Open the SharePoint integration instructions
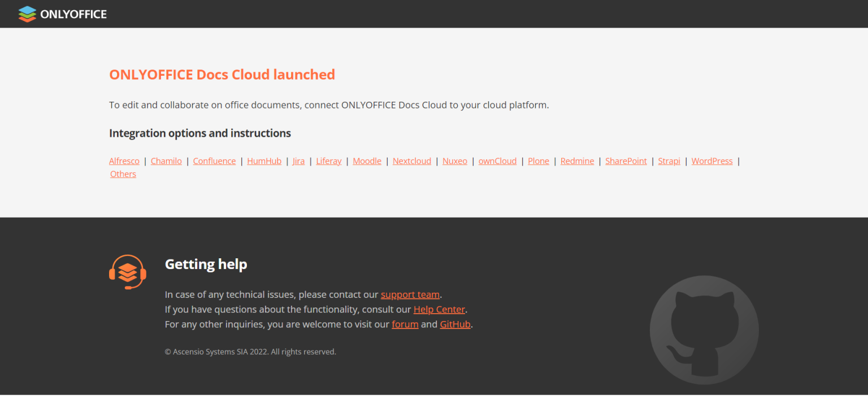Image resolution: width=868 pixels, height=420 pixels. tap(626, 161)
